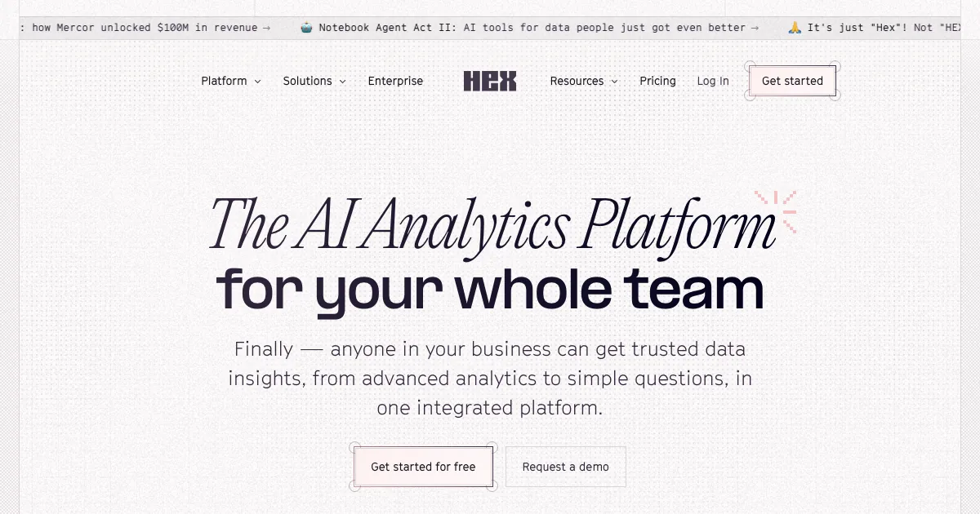This screenshot has width=980, height=514.
Task: Click the Log In link
Action: tap(713, 81)
